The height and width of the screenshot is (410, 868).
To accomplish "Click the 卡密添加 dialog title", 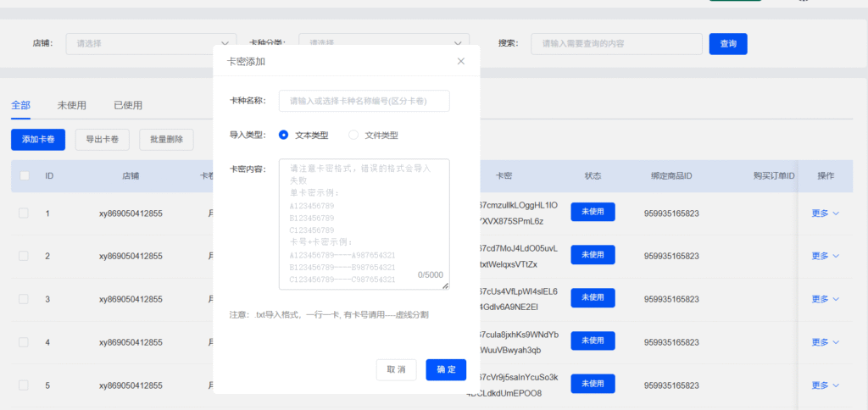I will tap(247, 62).
